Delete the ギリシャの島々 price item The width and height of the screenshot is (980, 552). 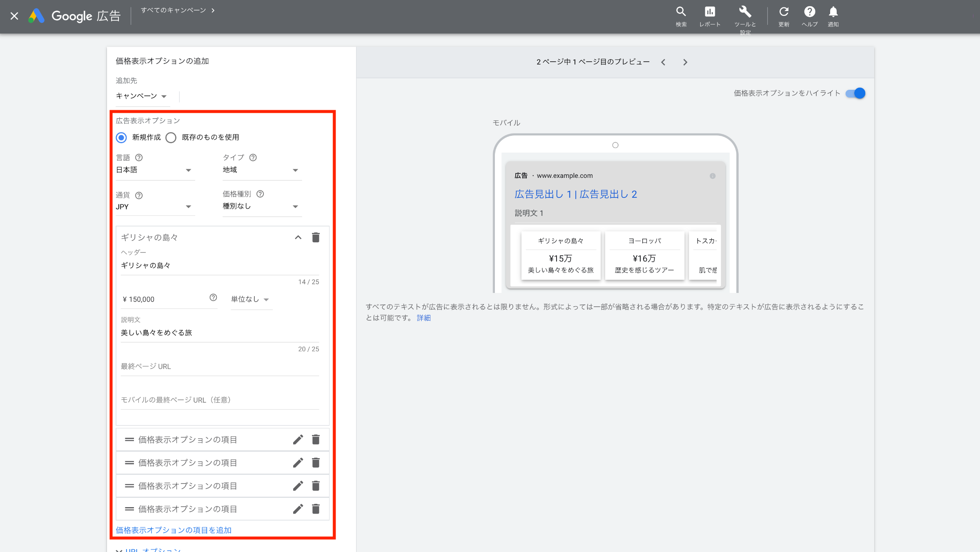(x=316, y=237)
